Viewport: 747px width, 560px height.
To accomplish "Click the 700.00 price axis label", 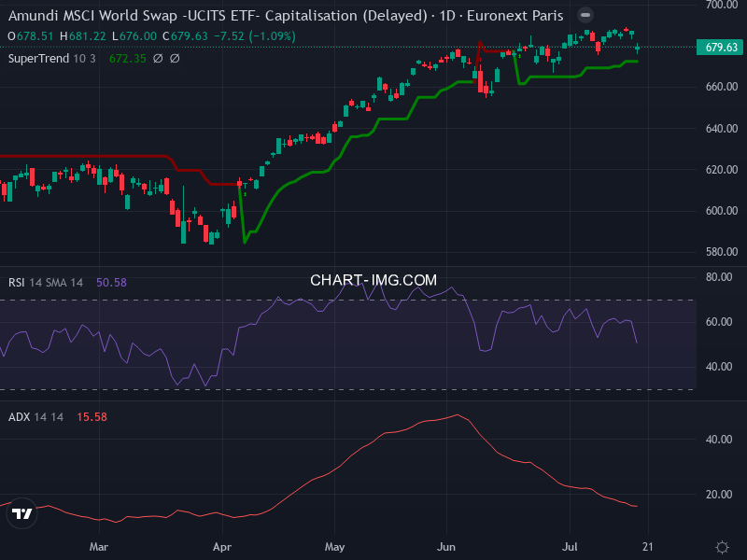I will [722, 6].
